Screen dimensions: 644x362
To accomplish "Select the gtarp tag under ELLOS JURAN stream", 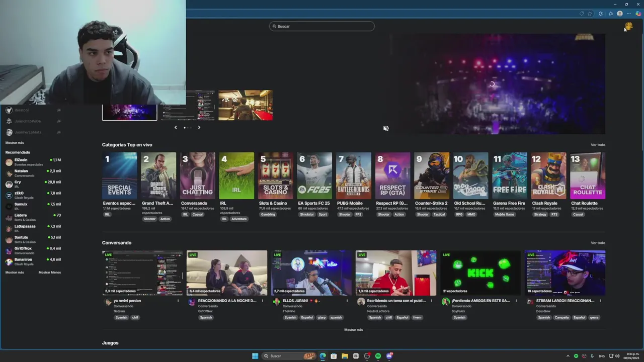I will coord(321,317).
